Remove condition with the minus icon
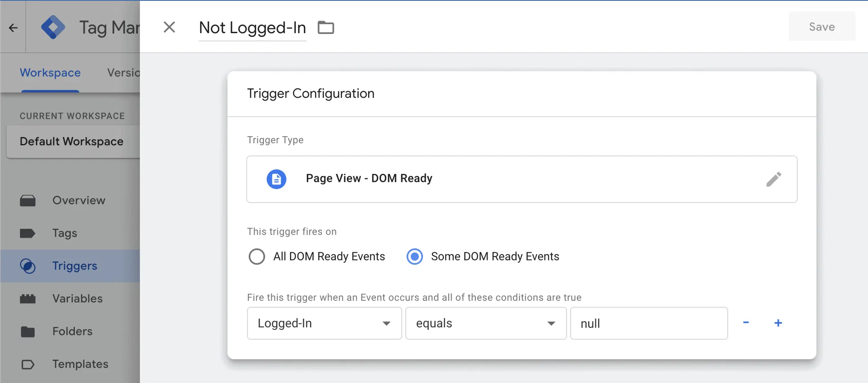Image resolution: width=868 pixels, height=383 pixels. (746, 323)
